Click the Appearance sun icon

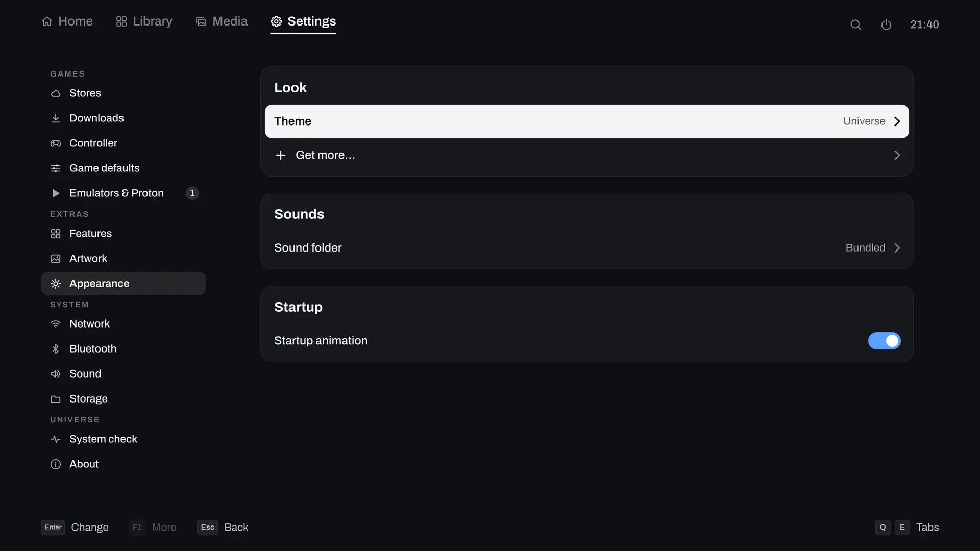[x=56, y=284]
